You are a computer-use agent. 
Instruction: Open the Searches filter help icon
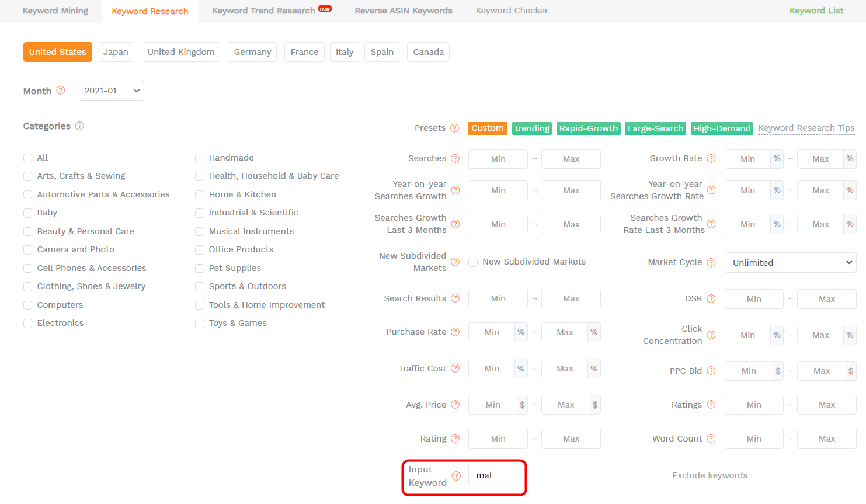click(x=455, y=158)
